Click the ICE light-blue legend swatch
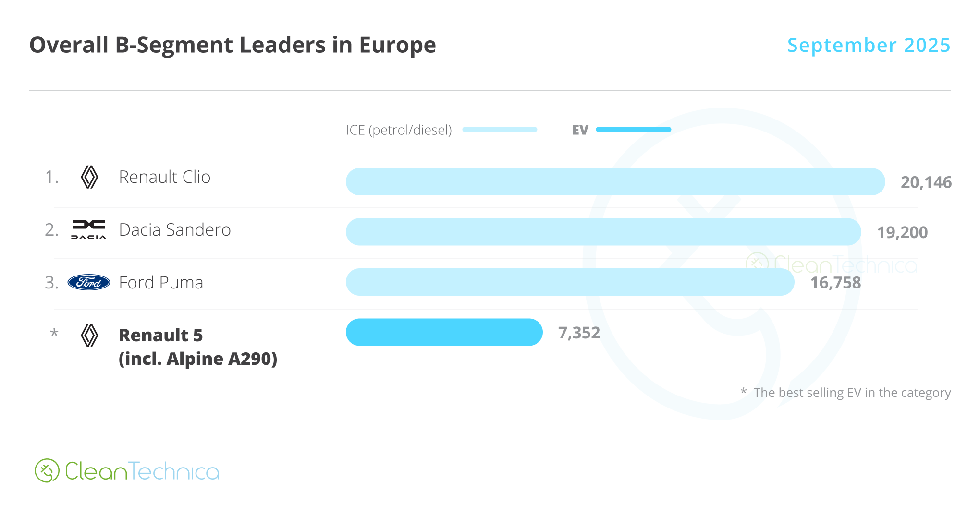The width and height of the screenshot is (980, 528). coord(500,130)
